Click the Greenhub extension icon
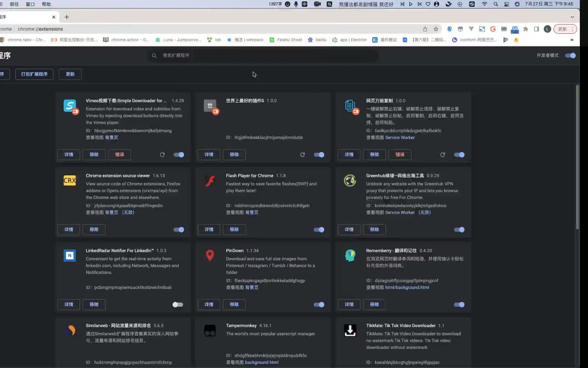The width and height of the screenshot is (588, 368). point(350,181)
